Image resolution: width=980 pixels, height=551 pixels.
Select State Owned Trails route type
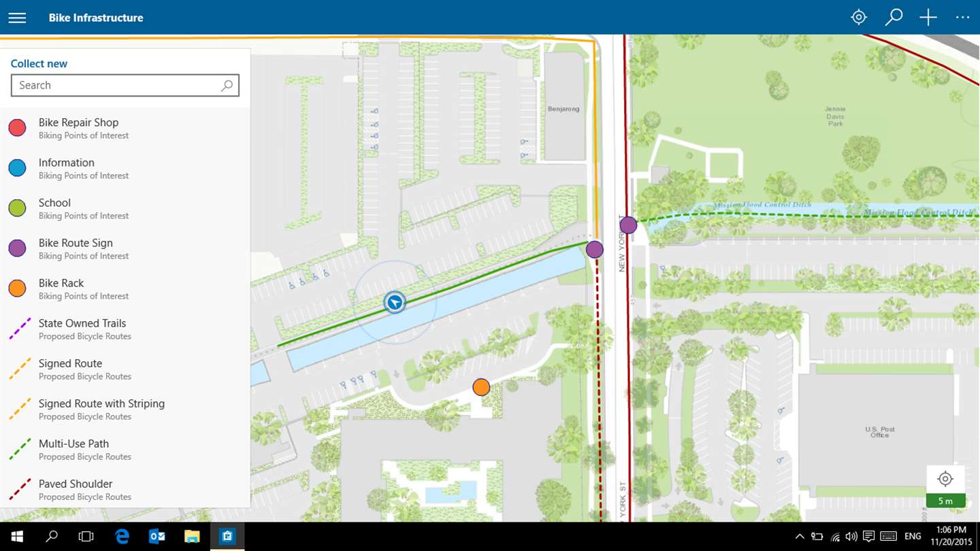[x=125, y=329]
